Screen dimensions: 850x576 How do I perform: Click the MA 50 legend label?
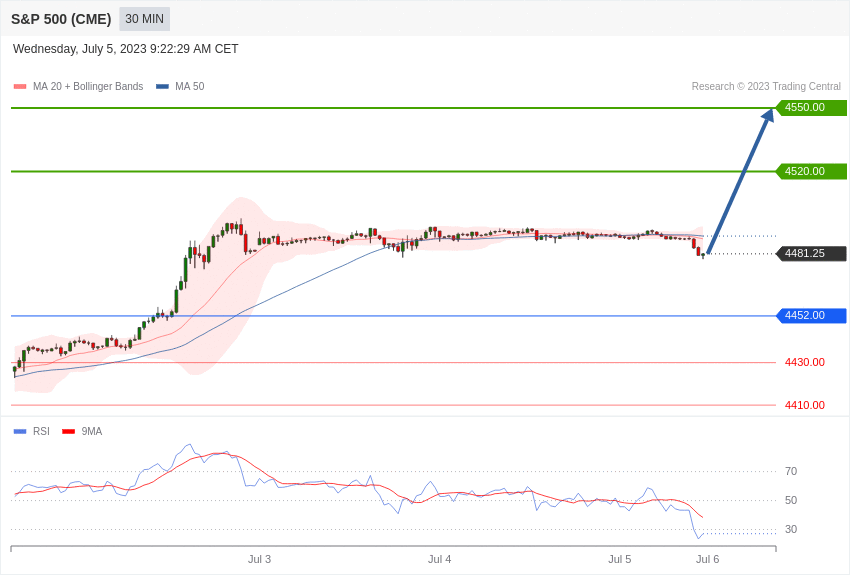coord(190,87)
